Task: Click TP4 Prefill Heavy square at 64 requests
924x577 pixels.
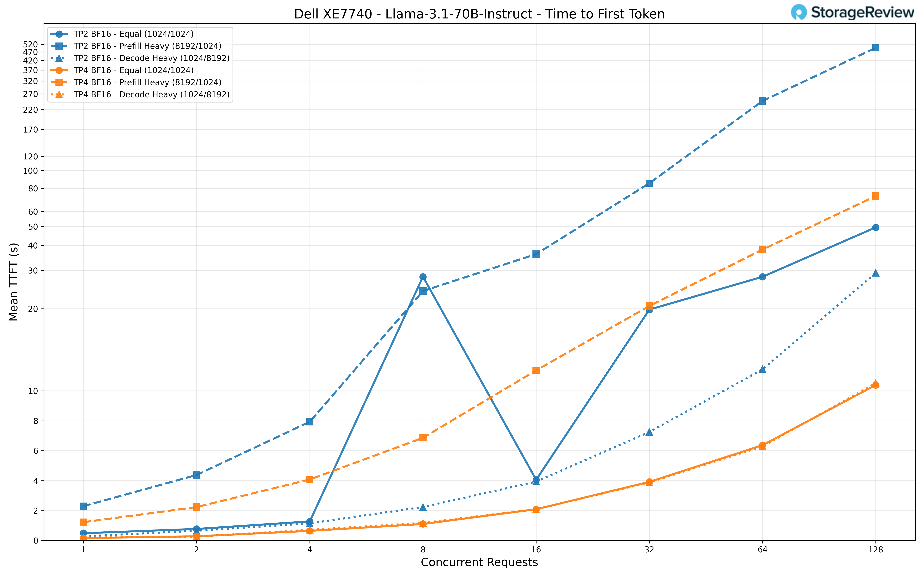Action: [762, 250]
